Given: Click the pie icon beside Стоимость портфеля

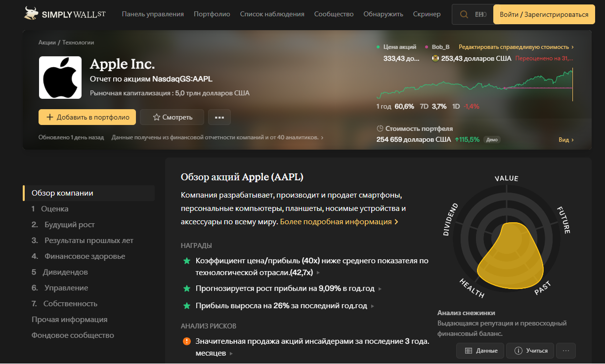Looking at the screenshot, I should [x=380, y=128].
